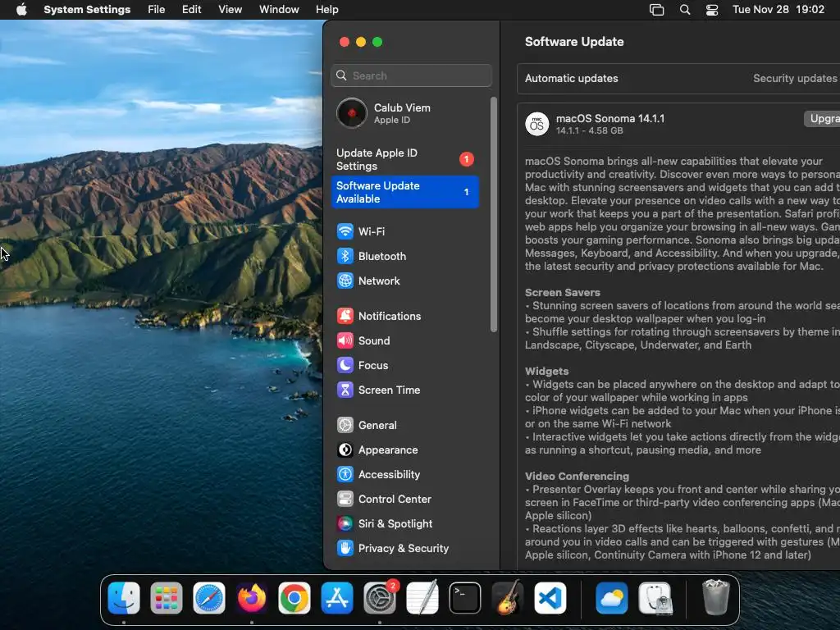840x630 pixels.
Task: Open Update Apple ID Settings
Action: [405, 160]
